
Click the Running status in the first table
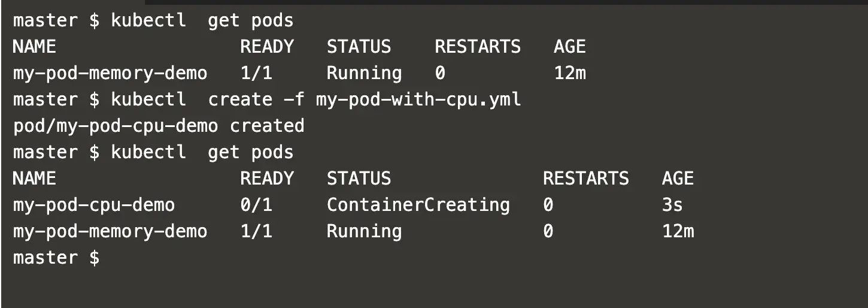click(364, 74)
